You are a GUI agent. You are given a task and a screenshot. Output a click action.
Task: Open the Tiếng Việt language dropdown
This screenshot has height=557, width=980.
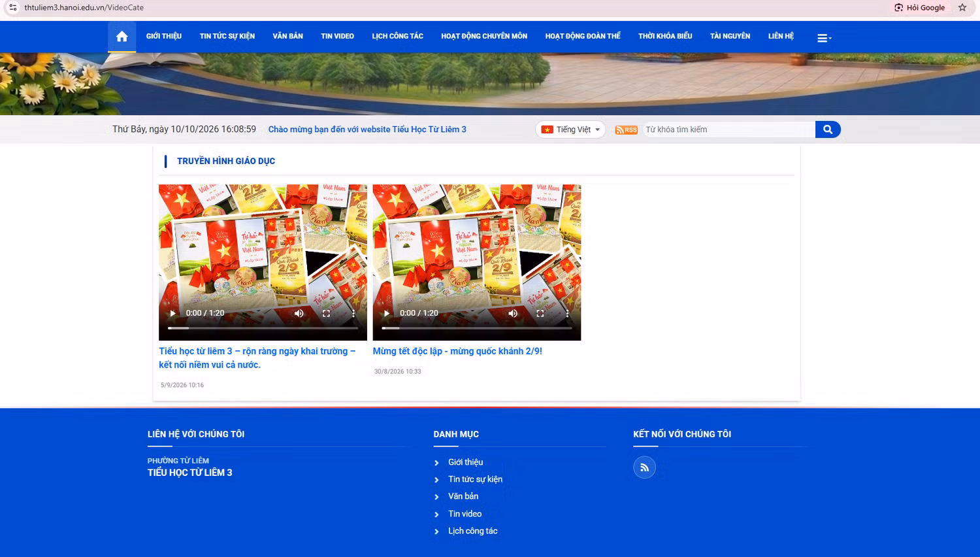tap(570, 129)
